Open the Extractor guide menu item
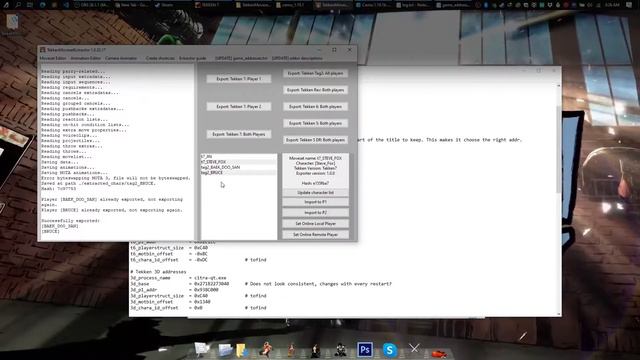The image size is (640, 360). pos(193,58)
